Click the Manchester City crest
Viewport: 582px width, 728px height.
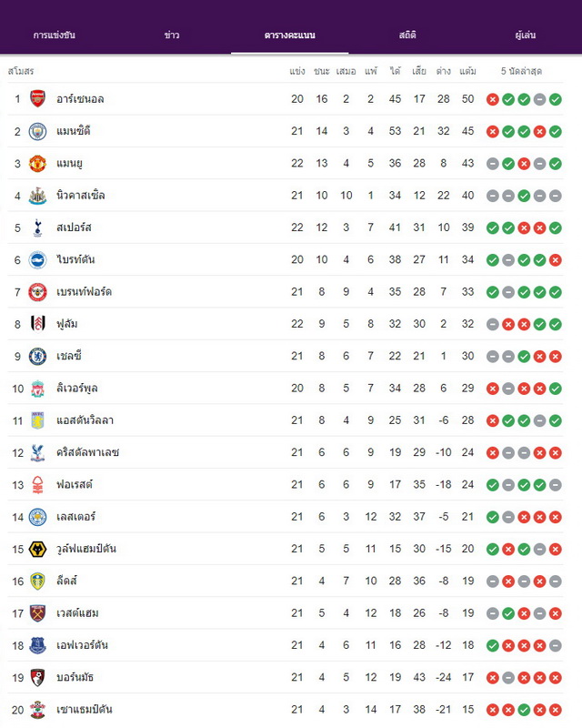point(37,131)
